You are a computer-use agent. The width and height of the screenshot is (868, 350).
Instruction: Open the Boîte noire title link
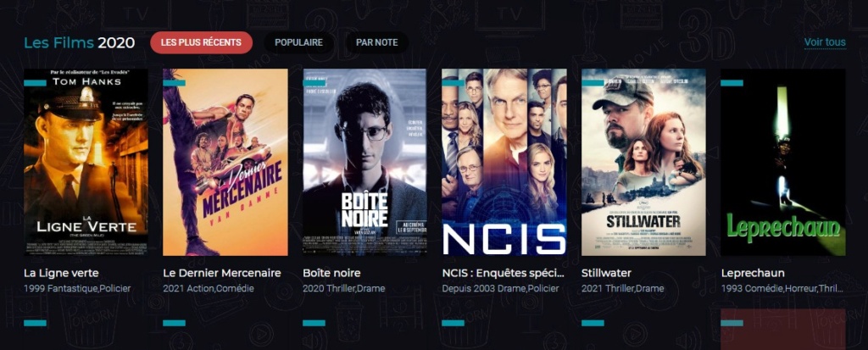tap(331, 273)
